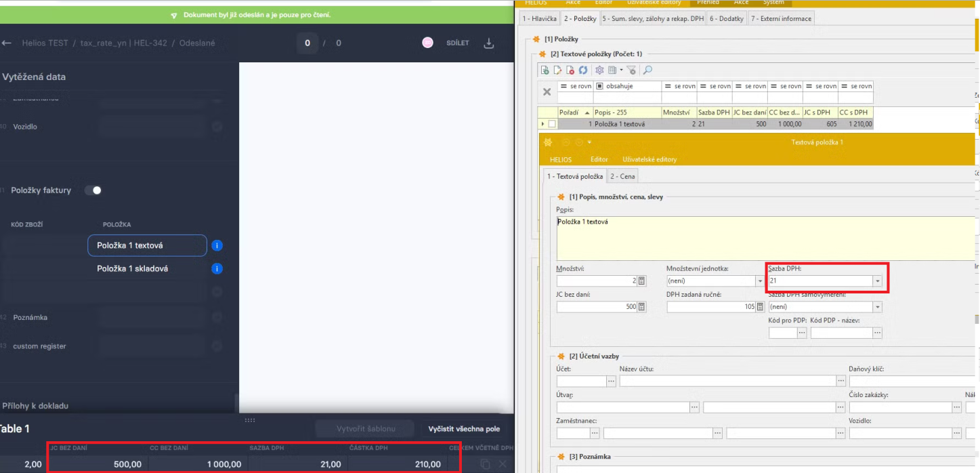Collapse the [2] Textové položky section
The image size is (980, 473).
542,54
